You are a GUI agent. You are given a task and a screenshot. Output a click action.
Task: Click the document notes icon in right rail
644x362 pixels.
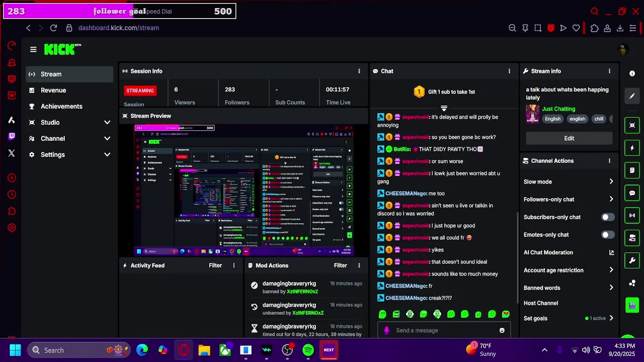(632, 170)
